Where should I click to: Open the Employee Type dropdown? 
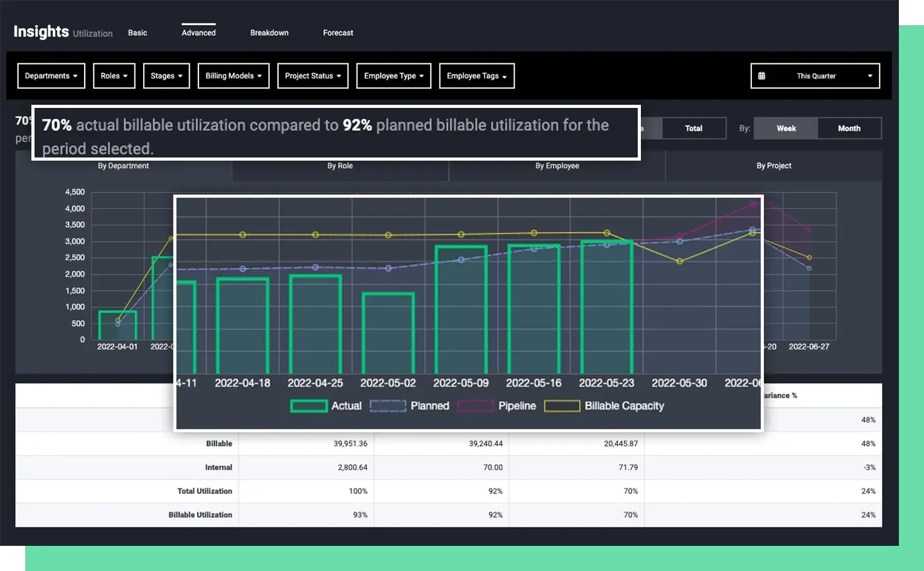coord(394,76)
